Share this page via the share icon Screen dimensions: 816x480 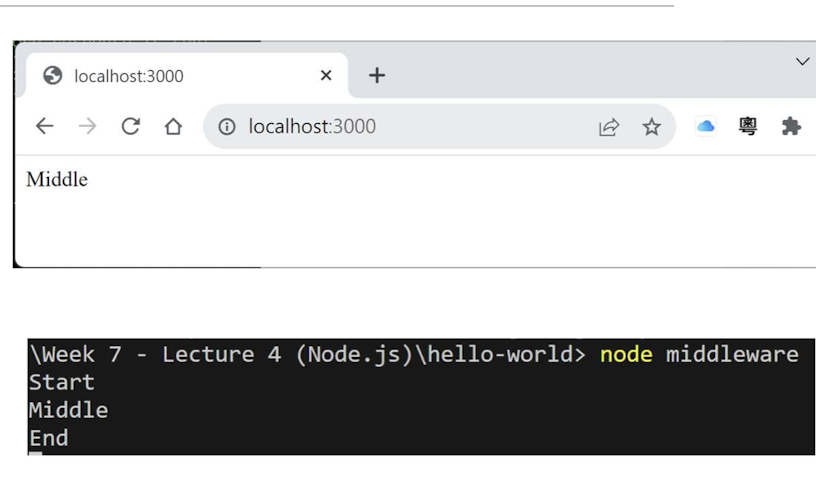tap(609, 127)
